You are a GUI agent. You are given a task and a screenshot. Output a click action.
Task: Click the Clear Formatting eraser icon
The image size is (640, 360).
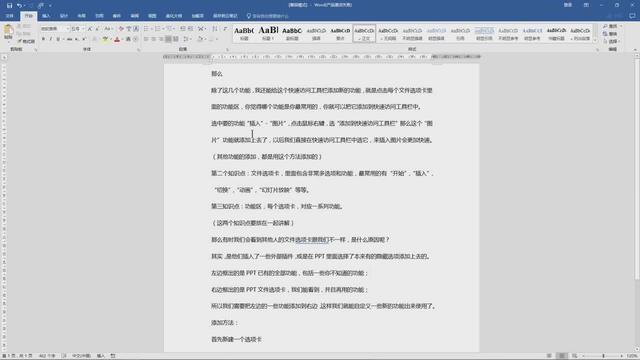(x=121, y=29)
